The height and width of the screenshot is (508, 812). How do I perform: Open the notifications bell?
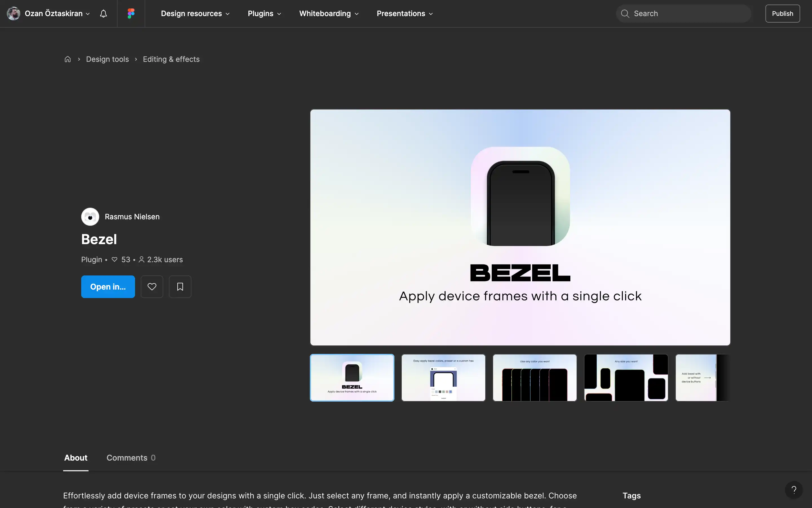coord(103,14)
